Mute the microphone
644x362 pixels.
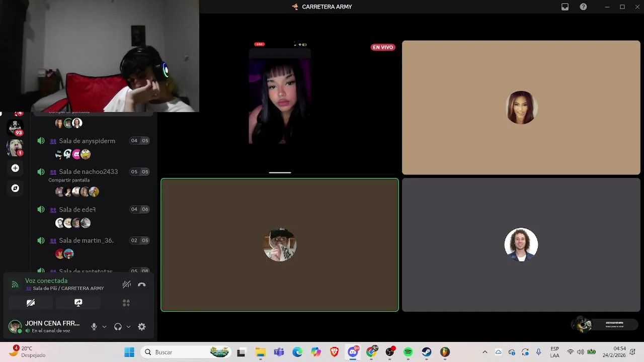[x=94, y=327]
